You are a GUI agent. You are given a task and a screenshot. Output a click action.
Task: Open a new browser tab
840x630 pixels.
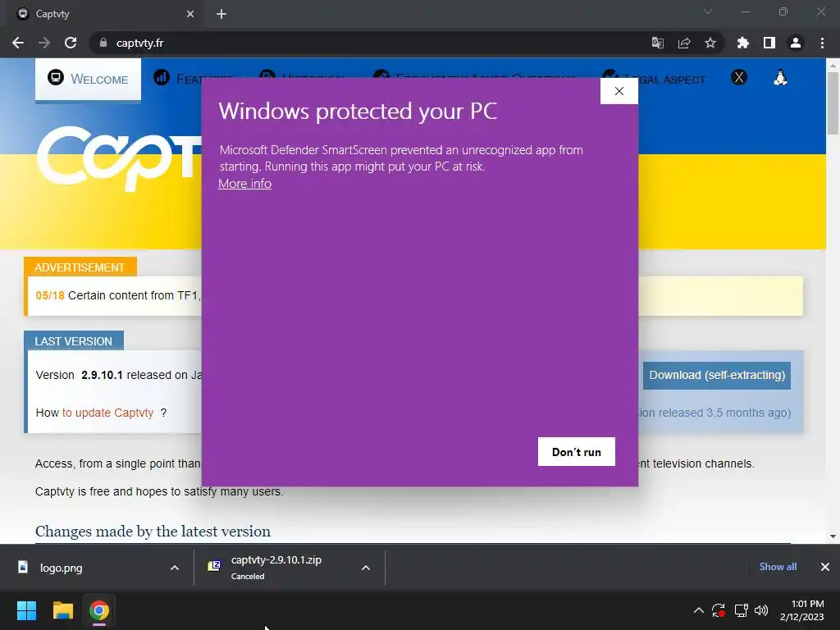pos(221,14)
